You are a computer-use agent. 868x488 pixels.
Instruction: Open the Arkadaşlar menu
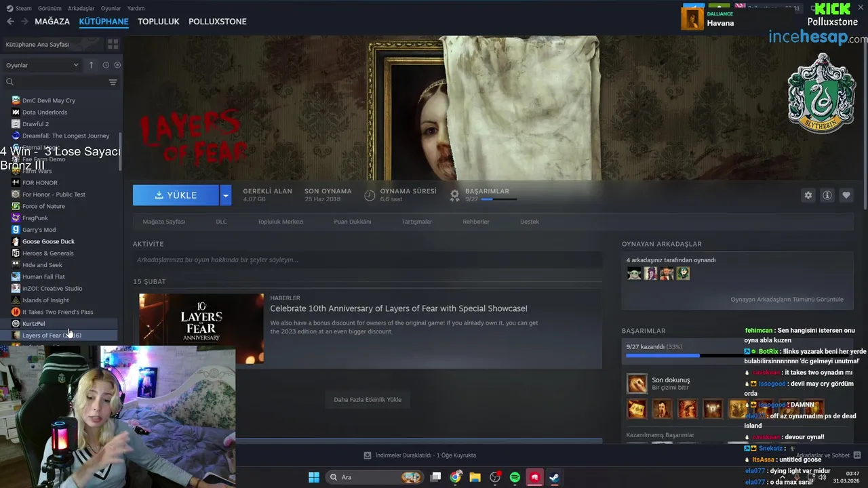(81, 8)
